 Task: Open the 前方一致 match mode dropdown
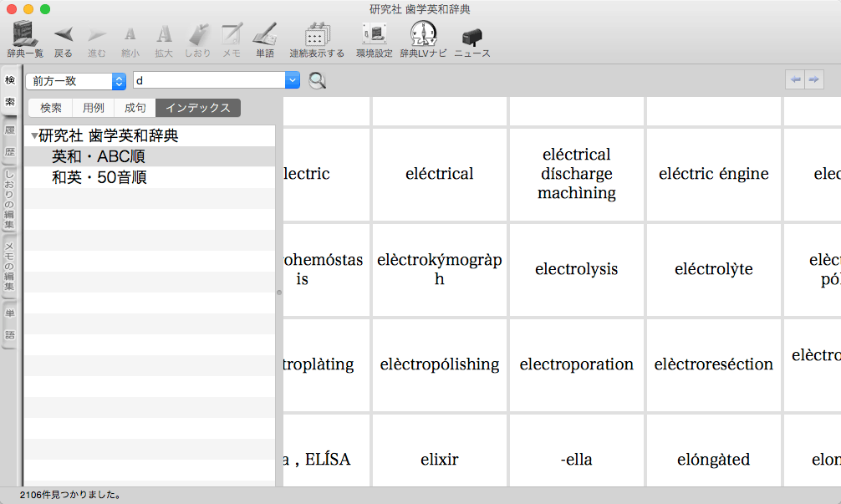[x=75, y=81]
